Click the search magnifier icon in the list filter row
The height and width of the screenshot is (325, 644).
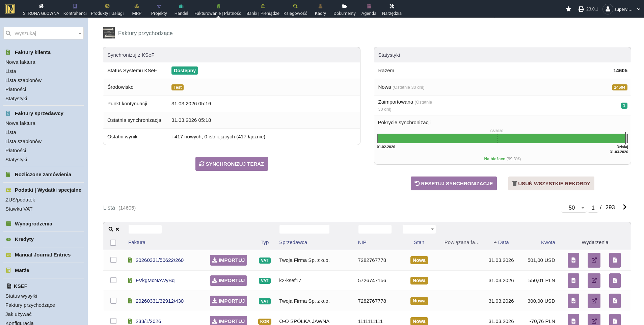(x=111, y=229)
